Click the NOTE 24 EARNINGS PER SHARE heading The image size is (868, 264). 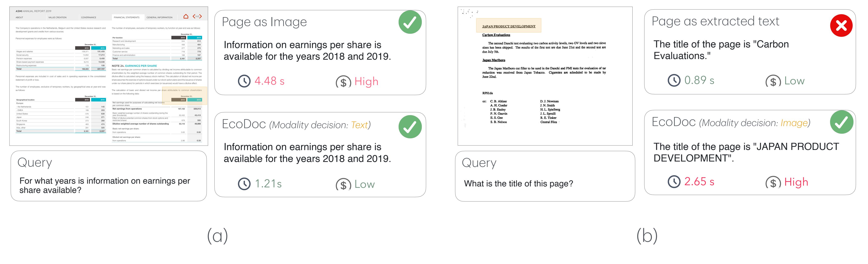click(x=134, y=66)
